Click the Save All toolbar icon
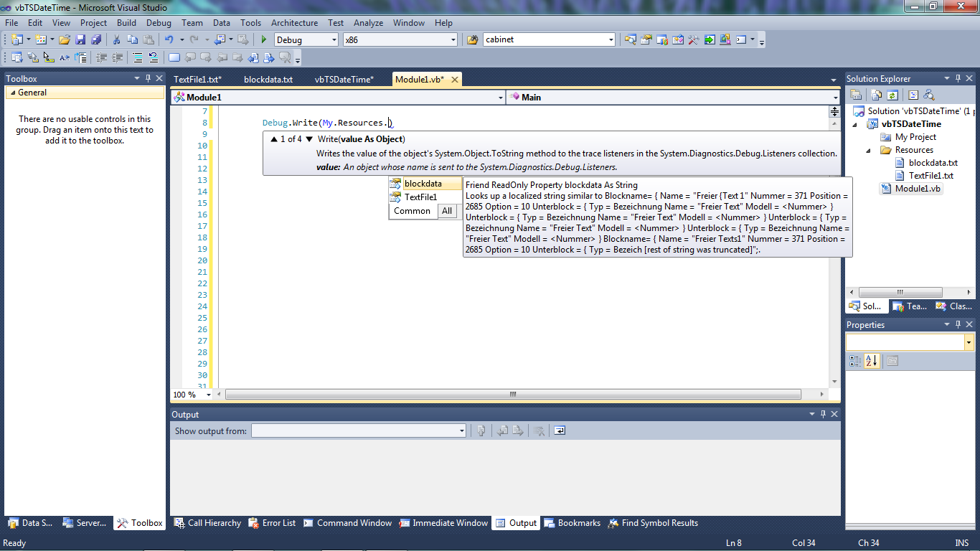This screenshot has height=551, width=980. [95, 40]
